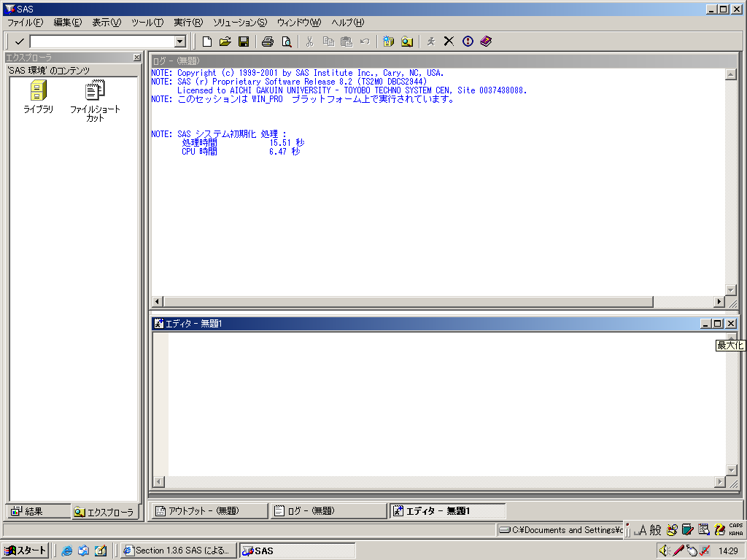
Task: Select the ライブラリ cabinet icon in Explorer
Action: point(38,97)
